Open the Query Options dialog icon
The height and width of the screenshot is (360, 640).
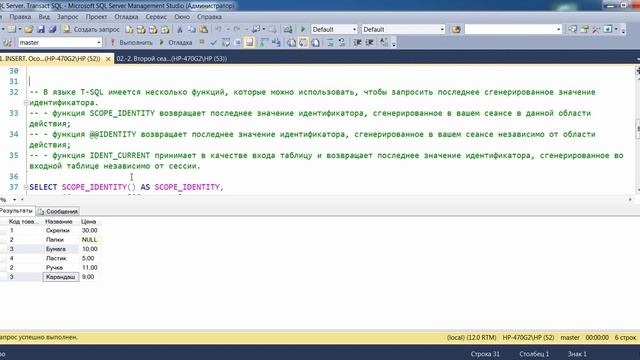(238, 42)
